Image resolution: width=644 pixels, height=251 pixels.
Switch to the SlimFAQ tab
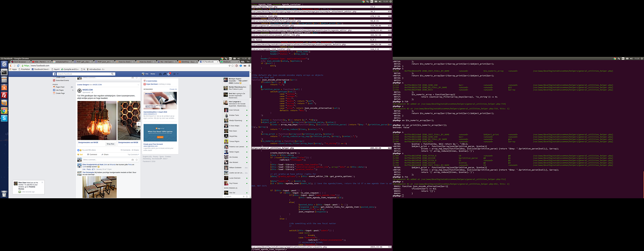(x=188, y=62)
